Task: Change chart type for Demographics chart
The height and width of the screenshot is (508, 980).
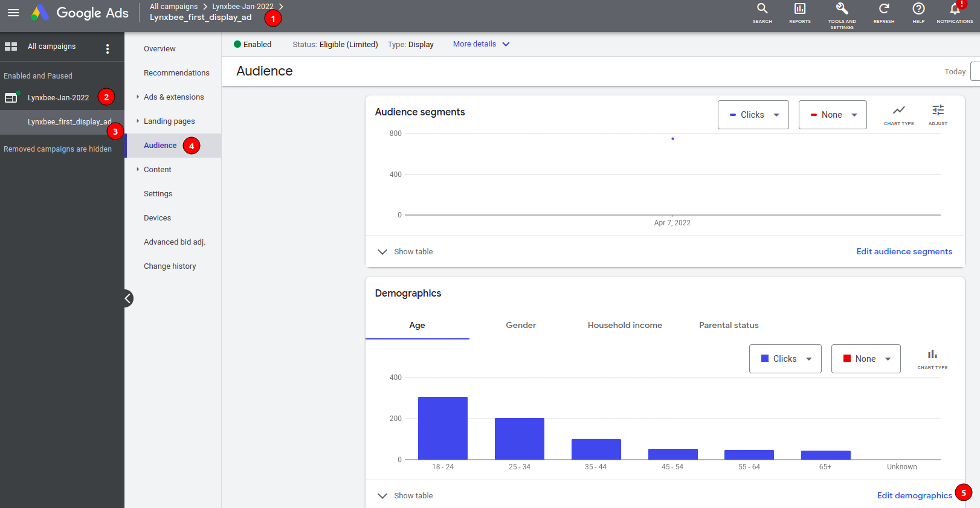Action: pos(932,356)
